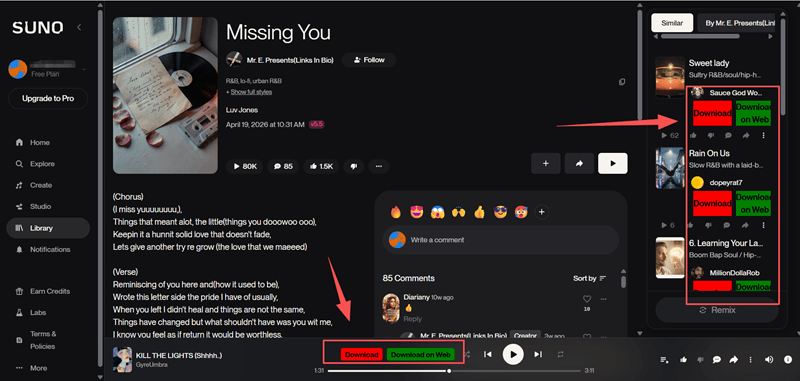
Task: Click the Upgrade to Pro button
Action: [x=48, y=99]
